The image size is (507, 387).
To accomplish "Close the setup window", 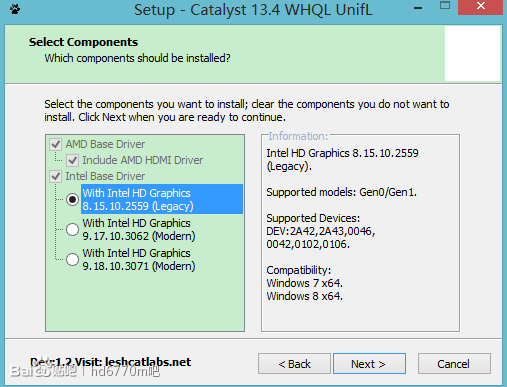I will [480, 7].
